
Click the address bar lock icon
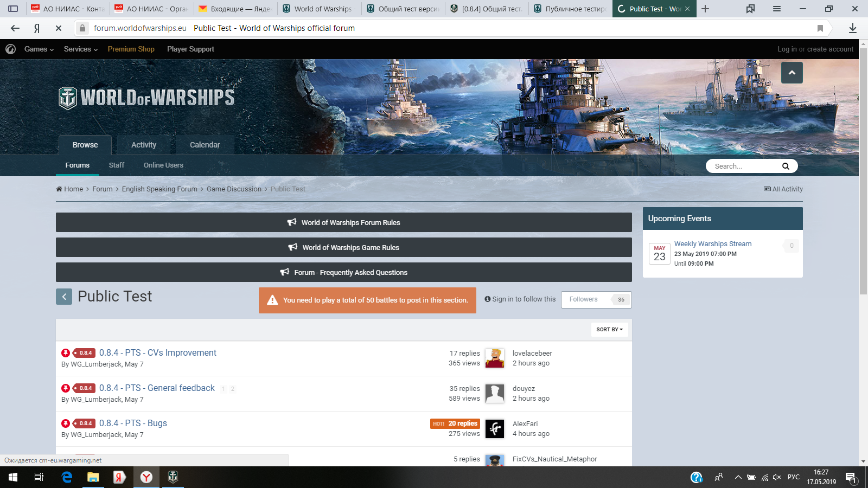pyautogui.click(x=82, y=28)
